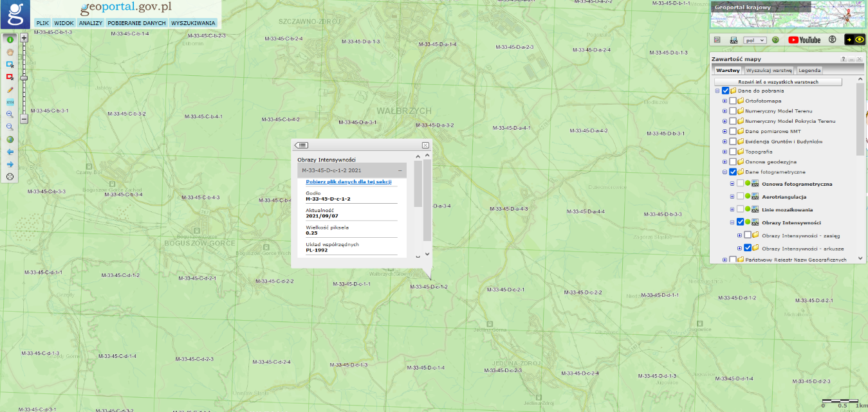Click Pobierz plik danych dla tej sekcji link
Screen dimensions: 868x412
[x=349, y=182]
